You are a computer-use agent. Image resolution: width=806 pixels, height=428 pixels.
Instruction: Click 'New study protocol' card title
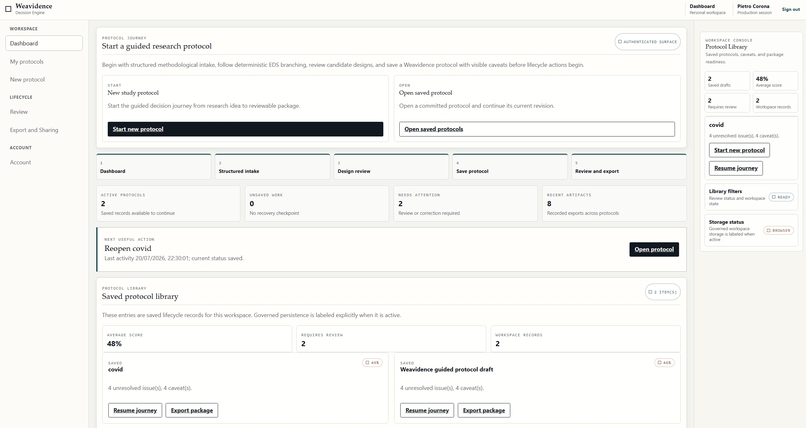tap(133, 93)
